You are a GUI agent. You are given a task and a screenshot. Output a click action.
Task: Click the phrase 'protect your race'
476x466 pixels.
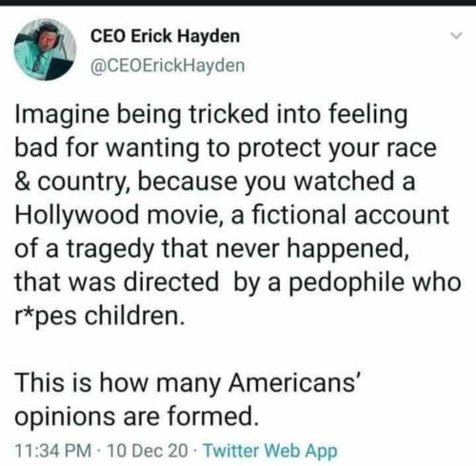(337, 148)
